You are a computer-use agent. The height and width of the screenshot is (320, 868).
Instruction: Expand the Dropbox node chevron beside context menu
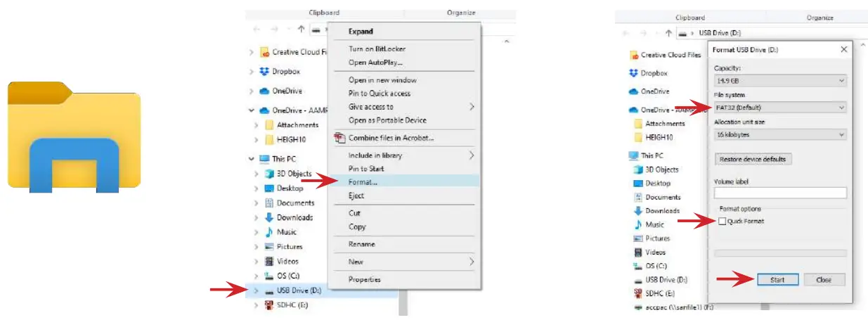252,71
